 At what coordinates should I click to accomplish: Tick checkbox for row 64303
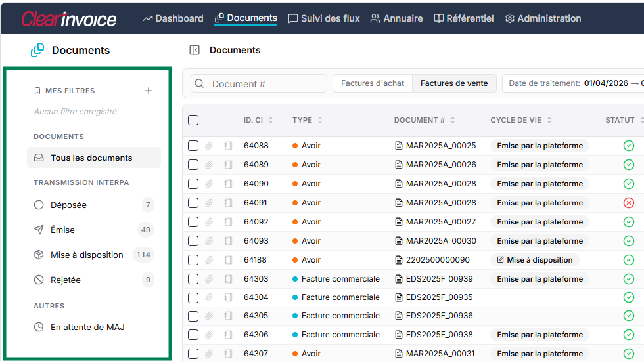193,279
